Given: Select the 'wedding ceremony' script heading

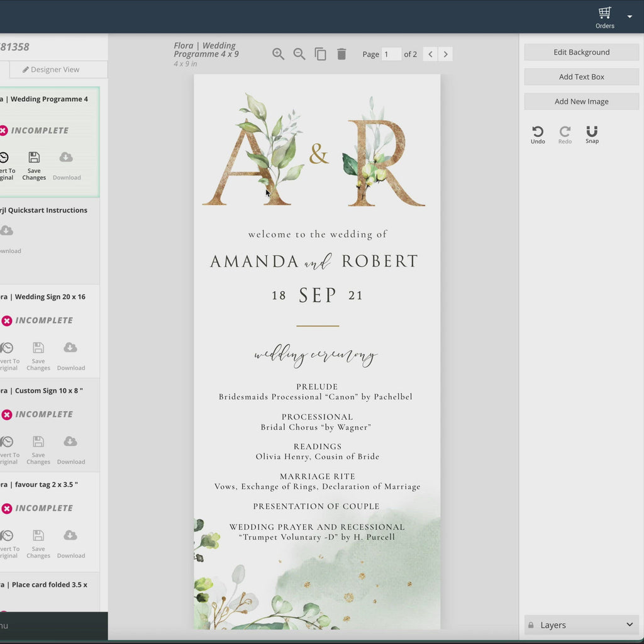Looking at the screenshot, I should (x=316, y=356).
